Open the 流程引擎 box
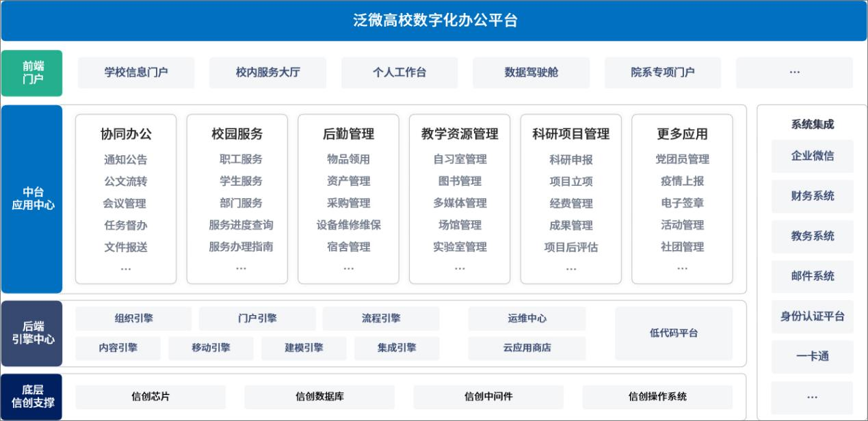The height and width of the screenshot is (421, 868). coord(381,318)
